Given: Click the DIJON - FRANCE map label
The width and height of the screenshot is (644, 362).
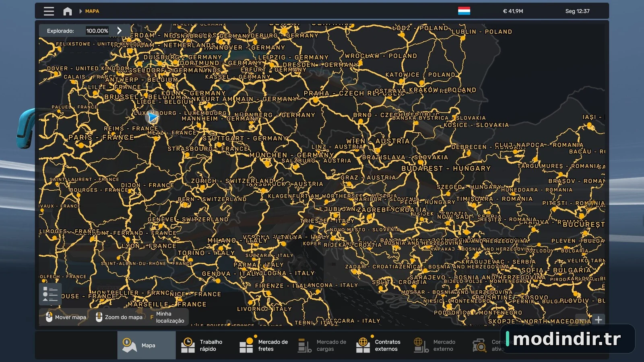Looking at the screenshot, I should click(148, 185).
